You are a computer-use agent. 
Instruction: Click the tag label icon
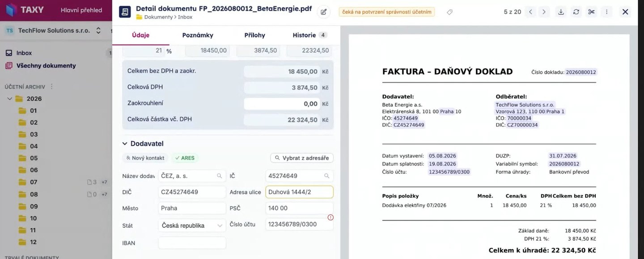pos(449,12)
